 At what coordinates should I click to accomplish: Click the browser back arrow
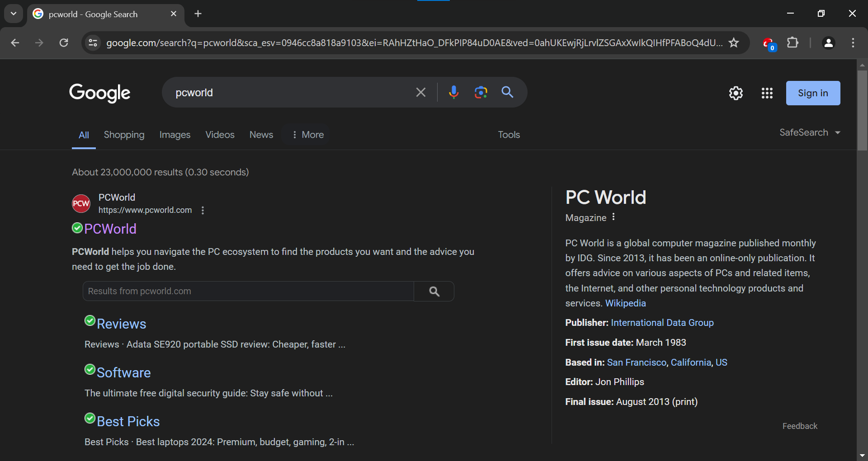pos(15,43)
